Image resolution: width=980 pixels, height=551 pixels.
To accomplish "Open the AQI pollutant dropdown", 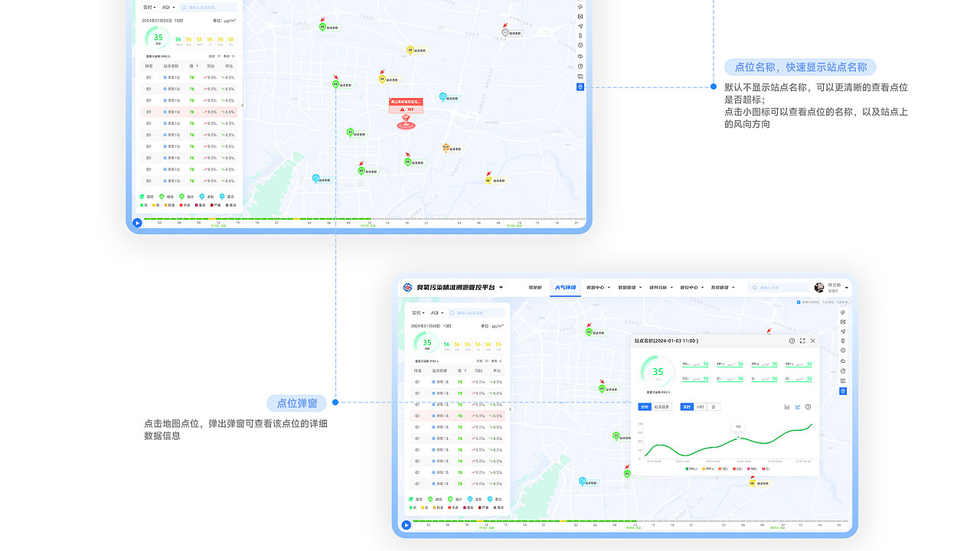I will pyautogui.click(x=437, y=312).
